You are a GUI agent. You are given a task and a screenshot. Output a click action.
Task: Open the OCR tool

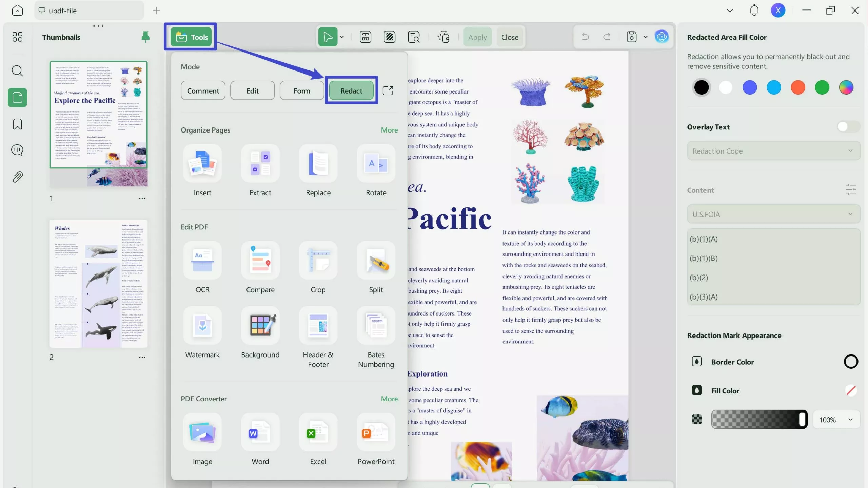(202, 261)
